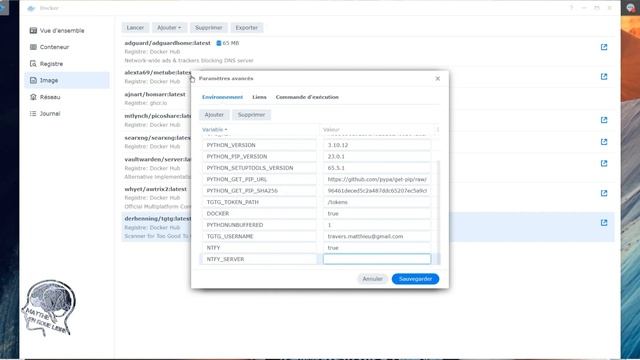Edit the PYTHON_VERSION value 3.10.12
The height and width of the screenshot is (360, 640).
[377, 145]
